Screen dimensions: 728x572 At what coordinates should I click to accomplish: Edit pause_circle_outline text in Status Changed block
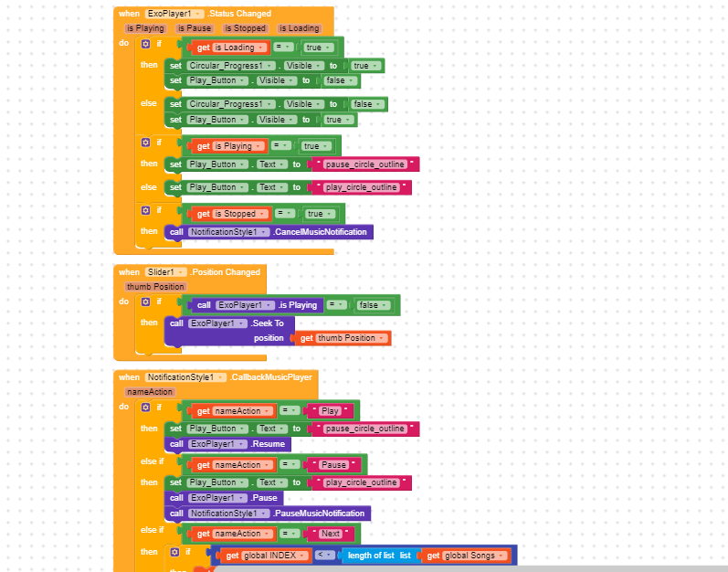pyautogui.click(x=365, y=164)
